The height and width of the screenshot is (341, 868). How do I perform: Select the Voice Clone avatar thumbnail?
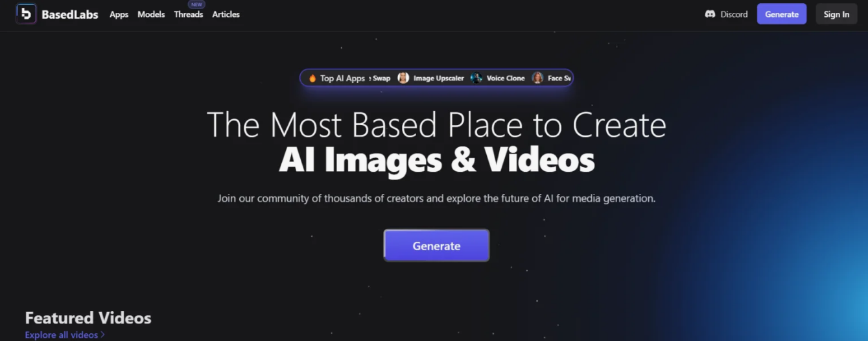[x=476, y=78]
